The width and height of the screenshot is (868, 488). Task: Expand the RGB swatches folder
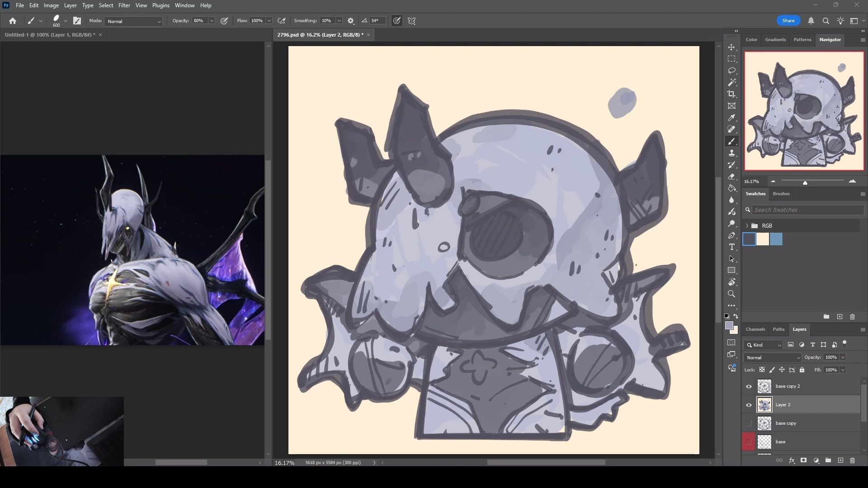coord(747,226)
